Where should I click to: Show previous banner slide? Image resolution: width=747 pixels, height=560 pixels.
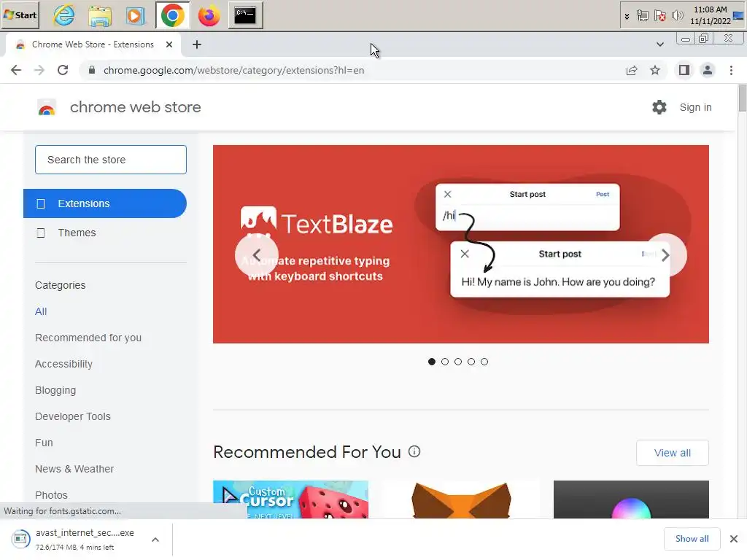coord(256,255)
